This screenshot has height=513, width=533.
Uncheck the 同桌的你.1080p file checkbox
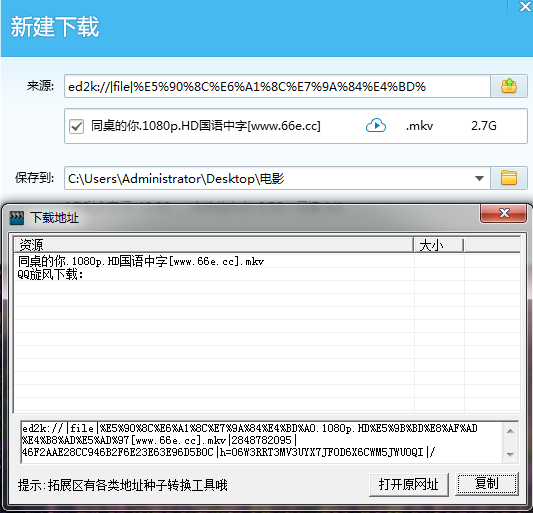[76, 126]
